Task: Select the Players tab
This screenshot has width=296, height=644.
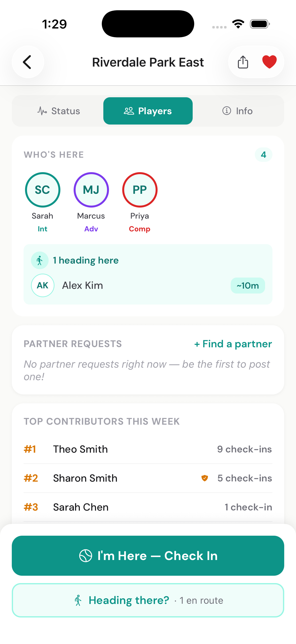Action: tap(148, 111)
